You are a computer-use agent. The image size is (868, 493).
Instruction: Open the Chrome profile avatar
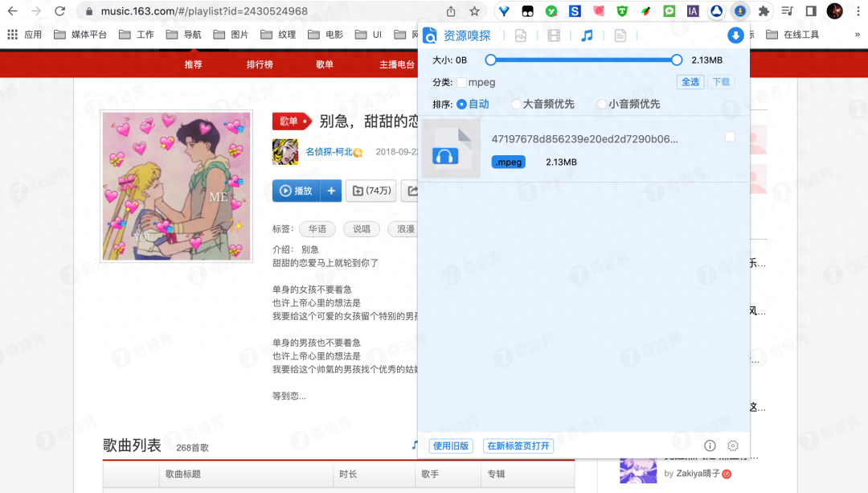pyautogui.click(x=835, y=11)
